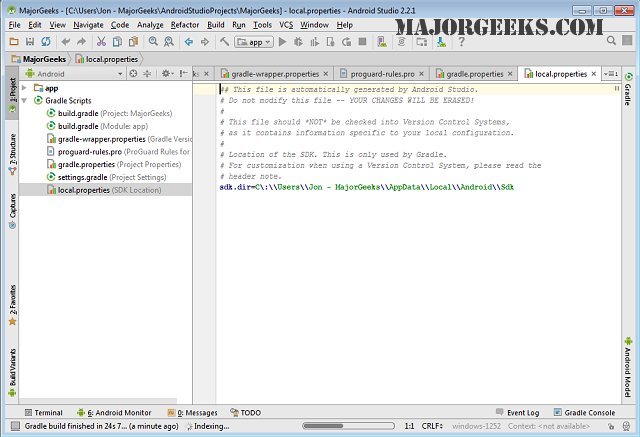640x437 pixels.
Task: Click the Debug bug icon
Action: tap(298, 42)
